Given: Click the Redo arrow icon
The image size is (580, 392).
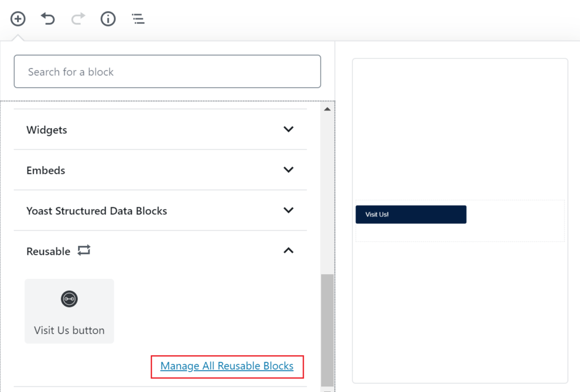Looking at the screenshot, I should 78,19.
